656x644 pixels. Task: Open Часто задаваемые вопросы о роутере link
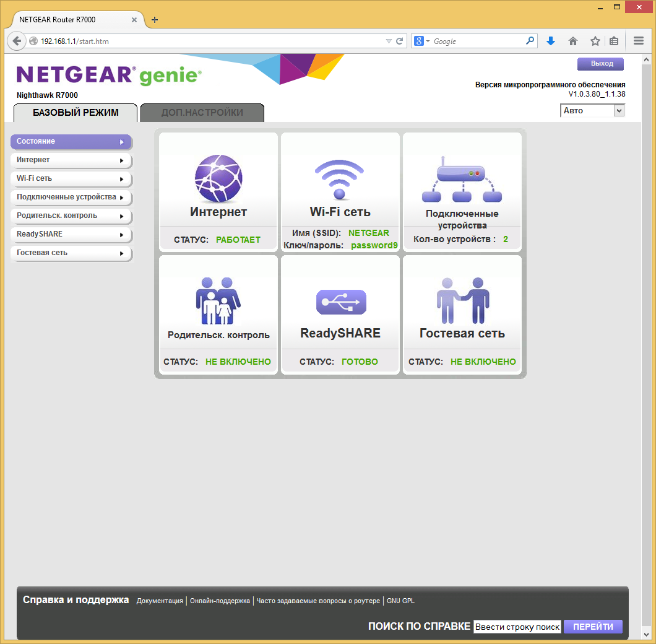318,601
